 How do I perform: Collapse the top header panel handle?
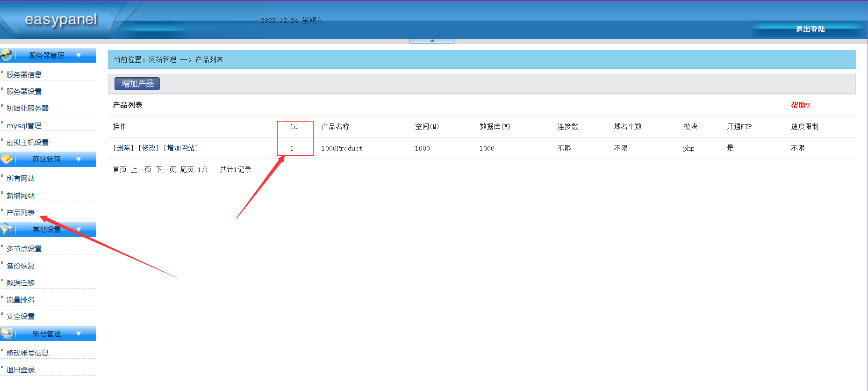pos(432,41)
